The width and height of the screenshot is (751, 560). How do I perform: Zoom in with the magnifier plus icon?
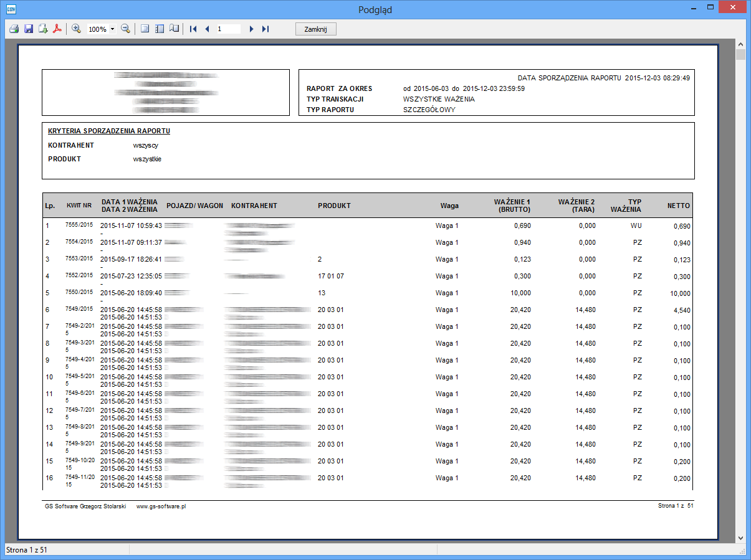coord(77,29)
